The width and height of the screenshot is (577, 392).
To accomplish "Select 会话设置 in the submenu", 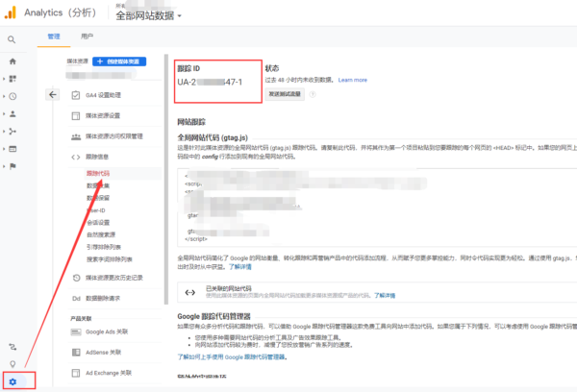I will [98, 223].
